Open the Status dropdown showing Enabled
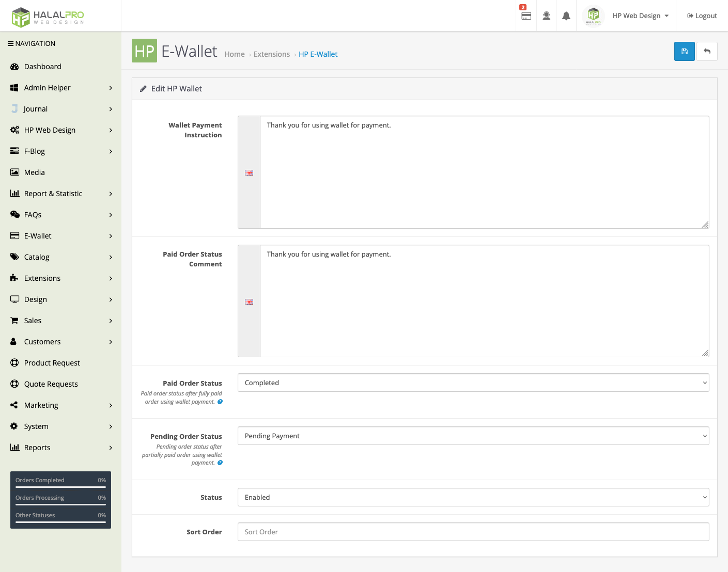The width and height of the screenshot is (728, 572). tap(473, 497)
